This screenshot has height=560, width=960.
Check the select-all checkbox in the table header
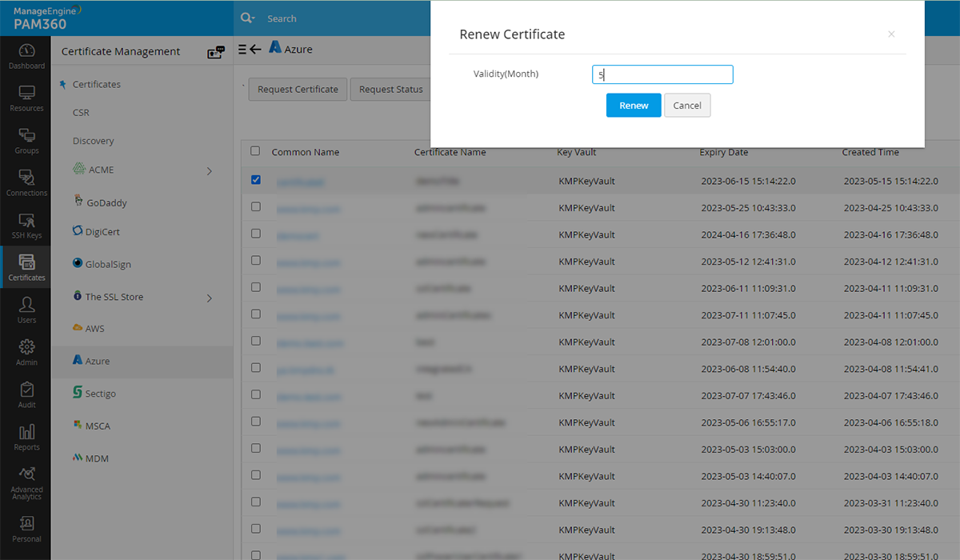[255, 150]
